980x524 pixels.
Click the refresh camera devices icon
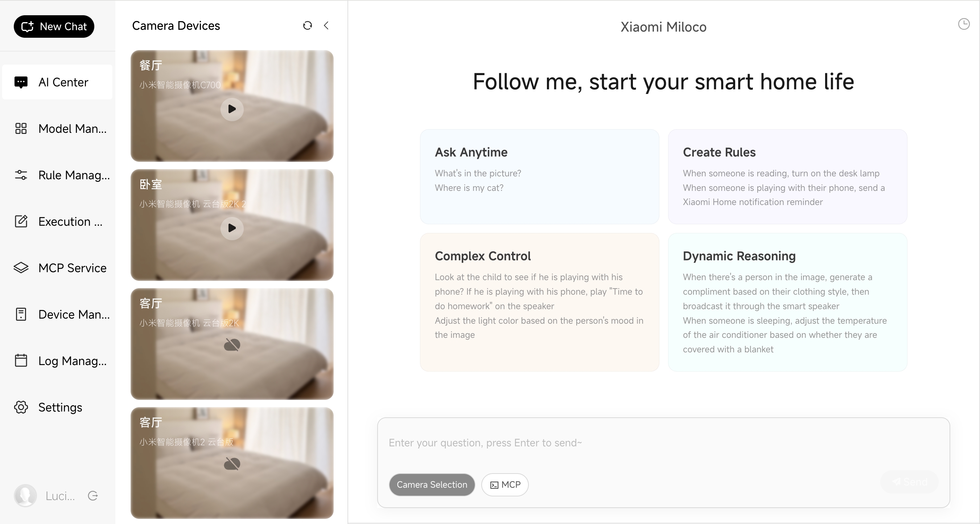tap(308, 25)
